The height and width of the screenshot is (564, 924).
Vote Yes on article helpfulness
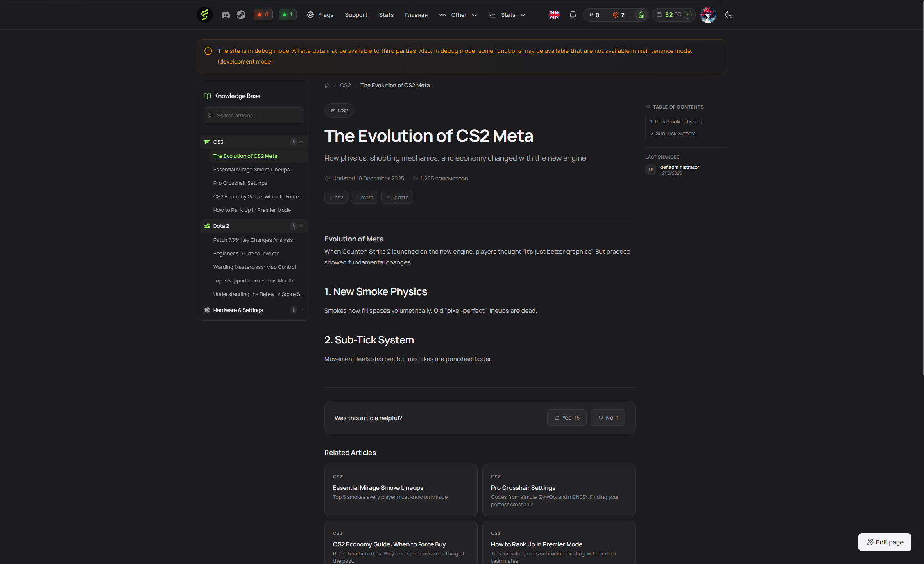(x=566, y=418)
